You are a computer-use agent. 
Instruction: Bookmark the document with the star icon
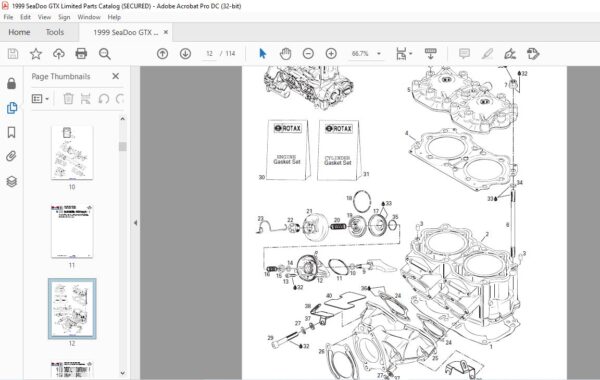point(36,54)
